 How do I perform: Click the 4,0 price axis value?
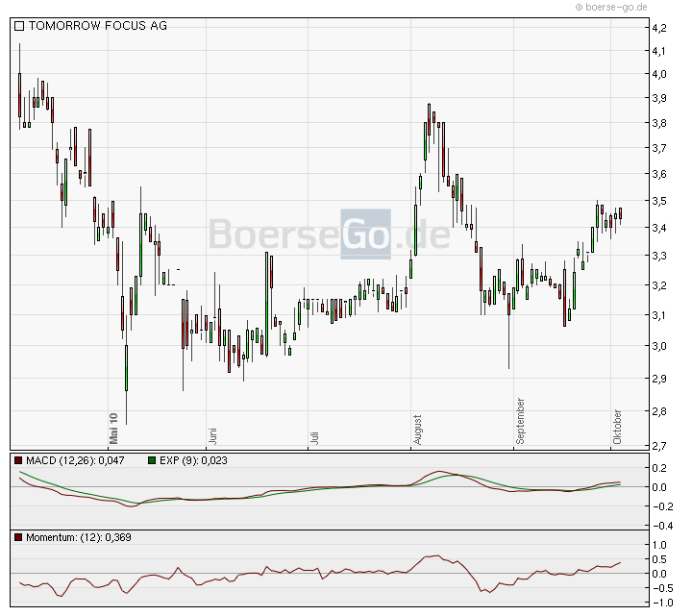coord(659,75)
